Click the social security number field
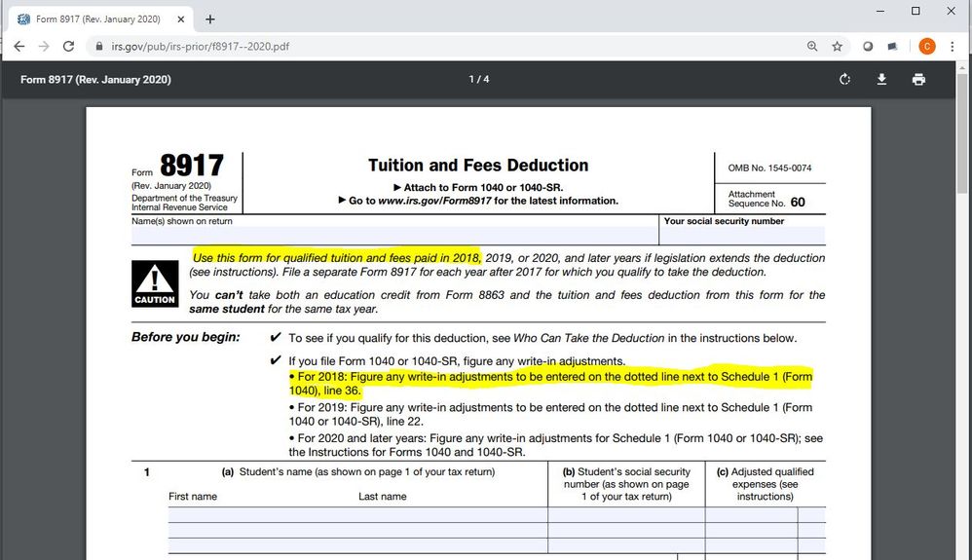972x560 pixels. [742, 236]
